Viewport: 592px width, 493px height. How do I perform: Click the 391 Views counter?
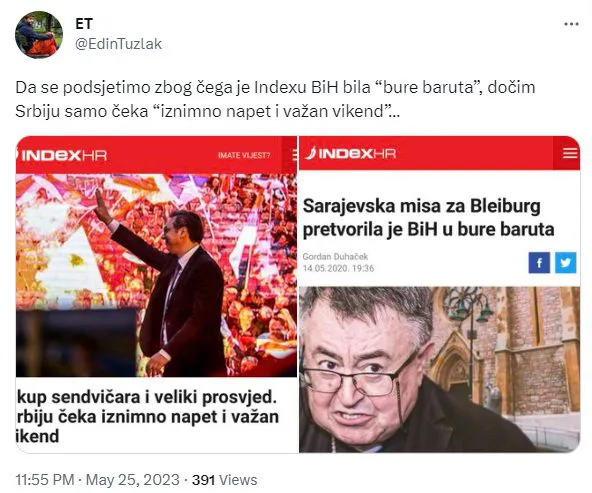point(225,480)
